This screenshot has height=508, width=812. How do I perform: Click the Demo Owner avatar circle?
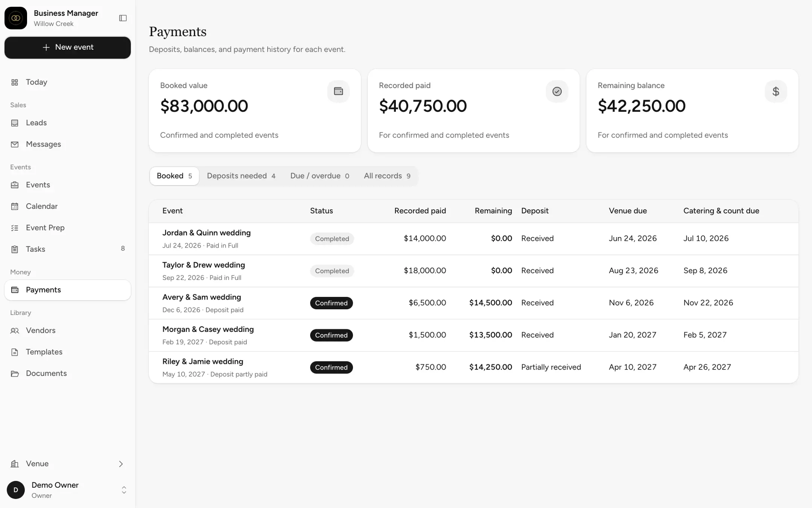[16, 490]
